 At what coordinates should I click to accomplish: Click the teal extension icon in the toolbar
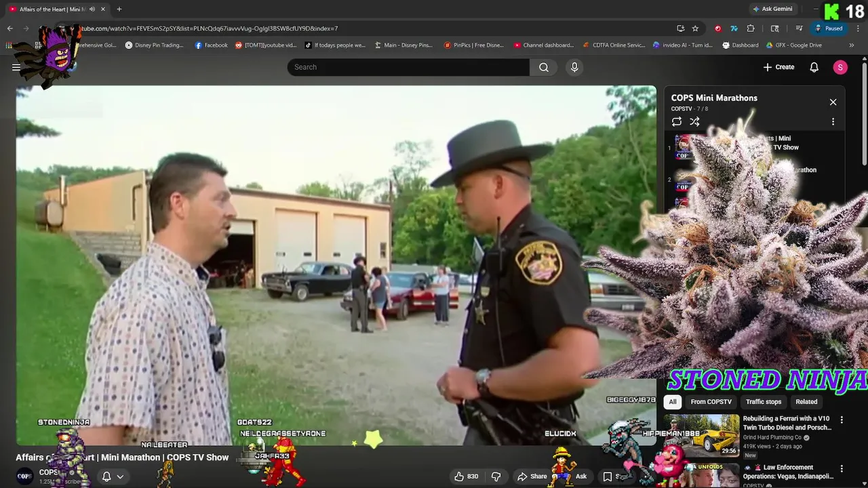(x=734, y=28)
